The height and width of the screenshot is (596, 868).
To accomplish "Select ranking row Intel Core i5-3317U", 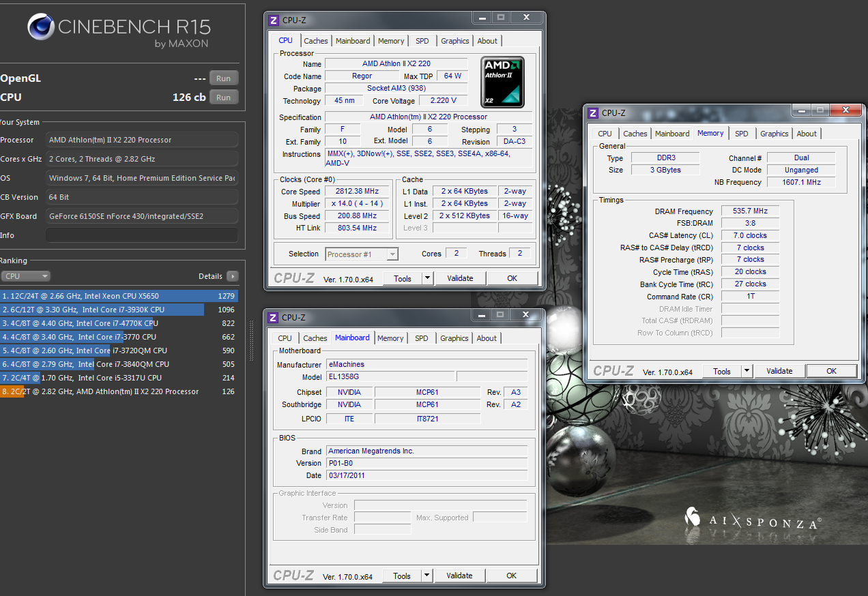I will (119, 378).
